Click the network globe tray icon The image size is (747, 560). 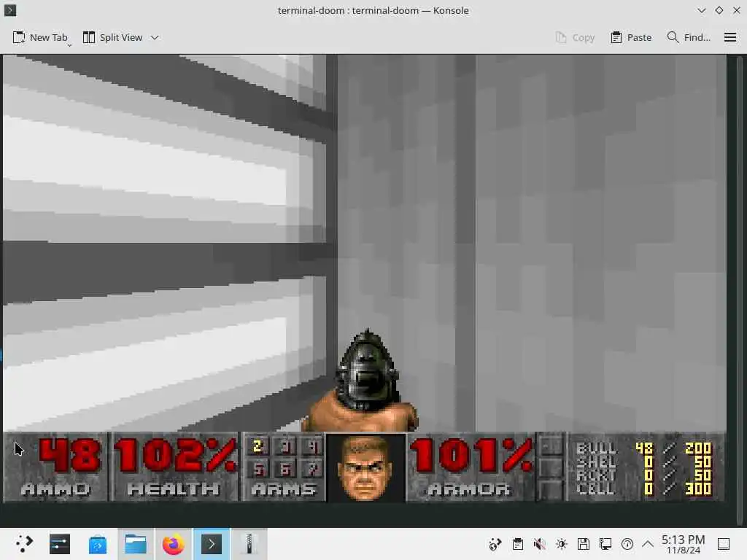click(495, 544)
